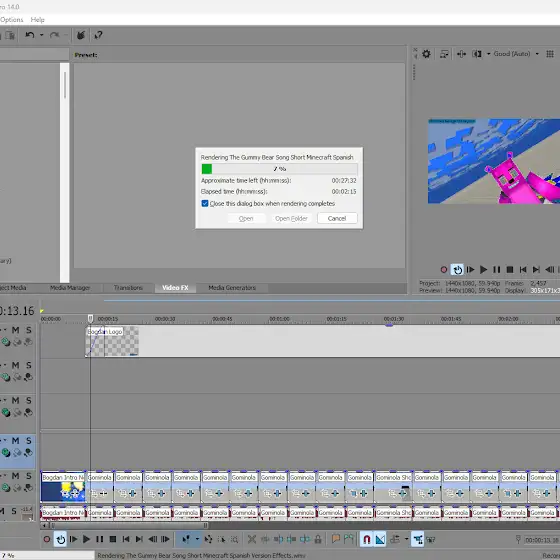The image size is (560, 560).
Task: Click Lock Envelopes to Events icon
Action: (418, 539)
